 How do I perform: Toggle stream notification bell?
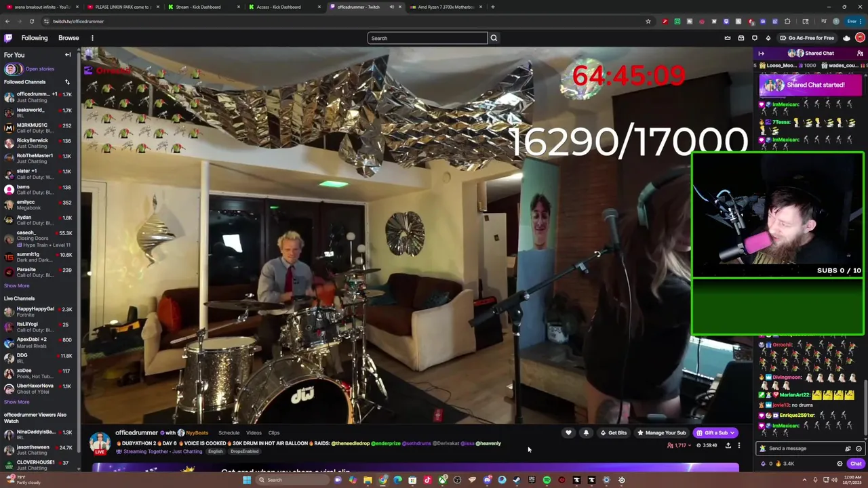tap(586, 433)
